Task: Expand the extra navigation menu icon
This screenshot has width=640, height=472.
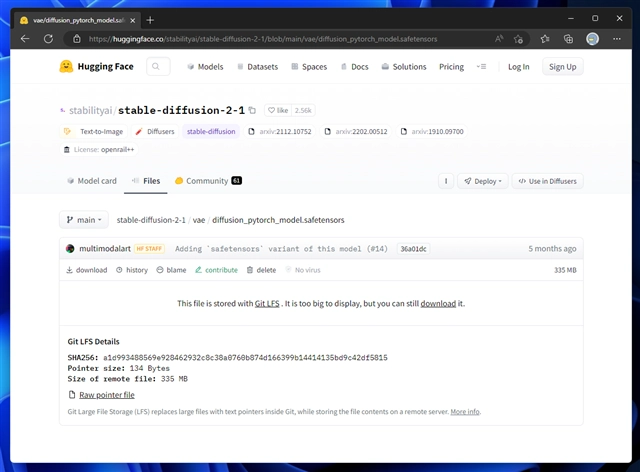Action: click(481, 67)
